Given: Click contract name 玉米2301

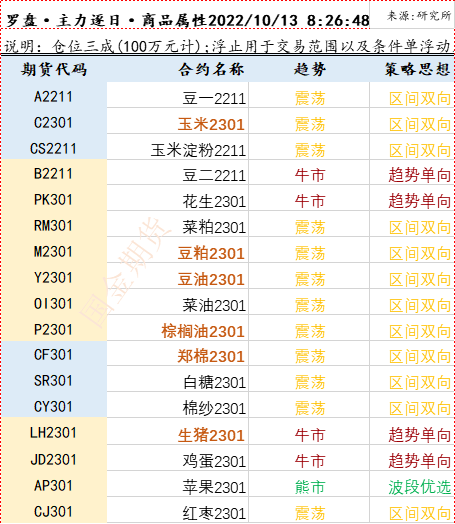Looking at the screenshot, I should pos(211,124).
